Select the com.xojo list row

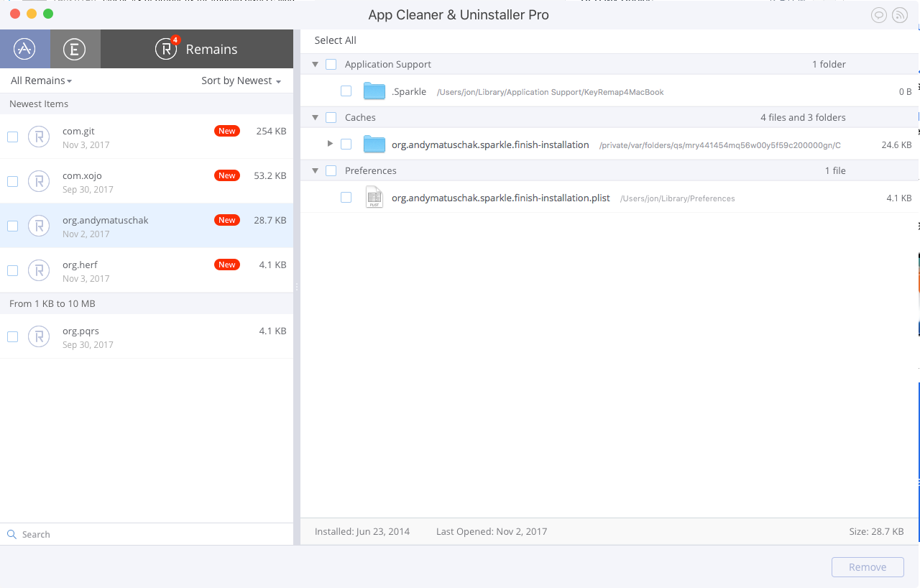coord(147,181)
